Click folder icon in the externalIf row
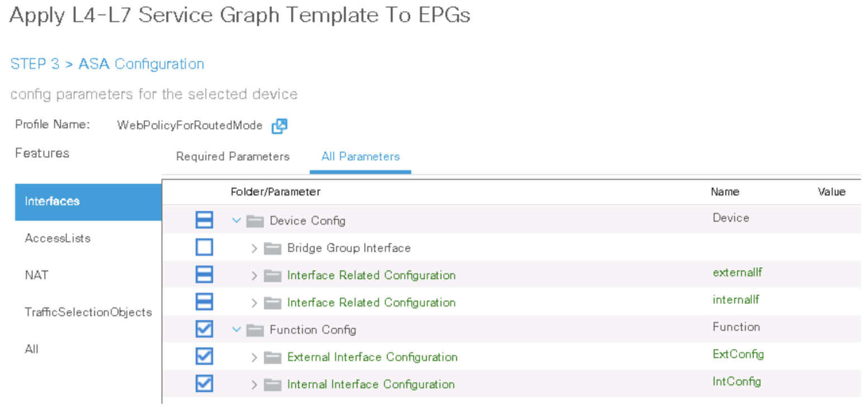This screenshot has width=868, height=417. (x=273, y=275)
